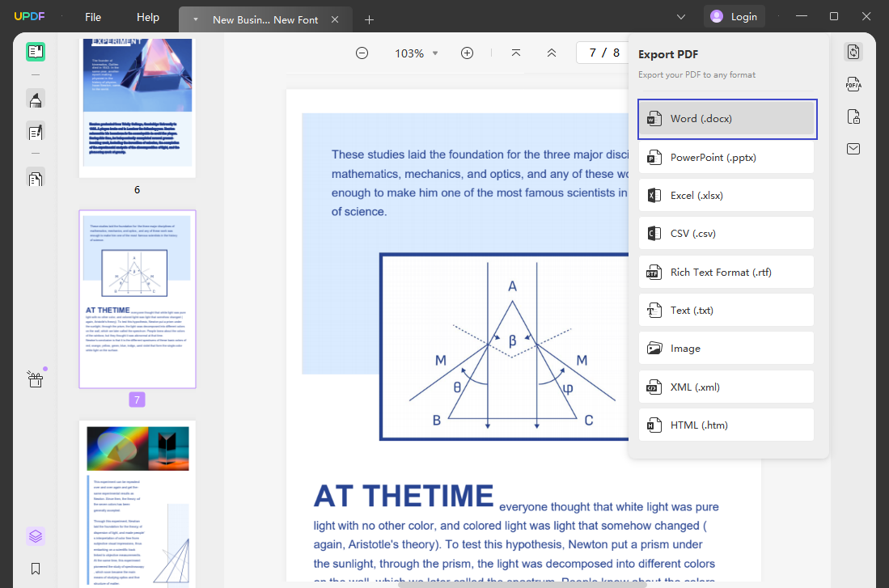The height and width of the screenshot is (588, 889).
Task: Open the Organize Pages tool
Action: (34, 177)
